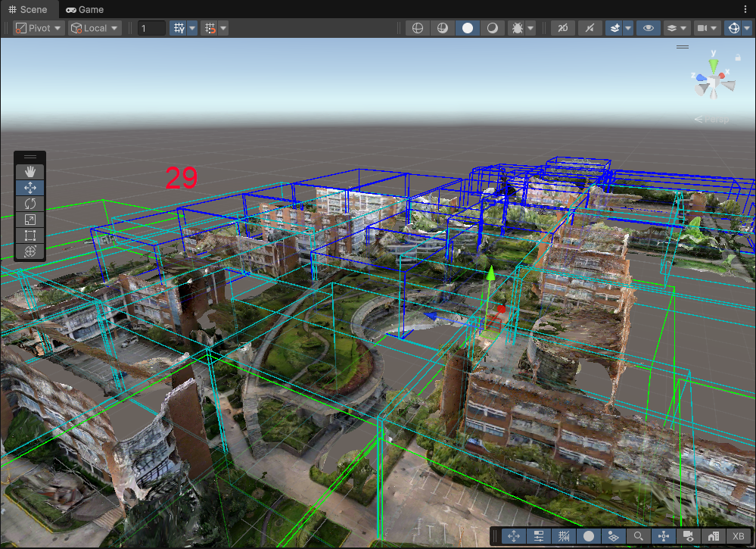Click the magnifier icon in the bottom overlay
756x549 pixels.
pyautogui.click(x=639, y=536)
